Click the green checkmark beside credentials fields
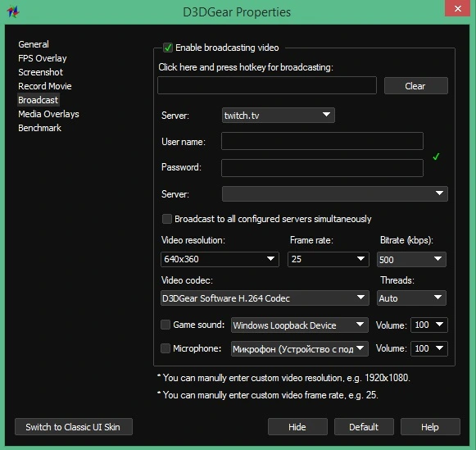Image resolution: width=476 pixels, height=450 pixels. click(x=436, y=157)
